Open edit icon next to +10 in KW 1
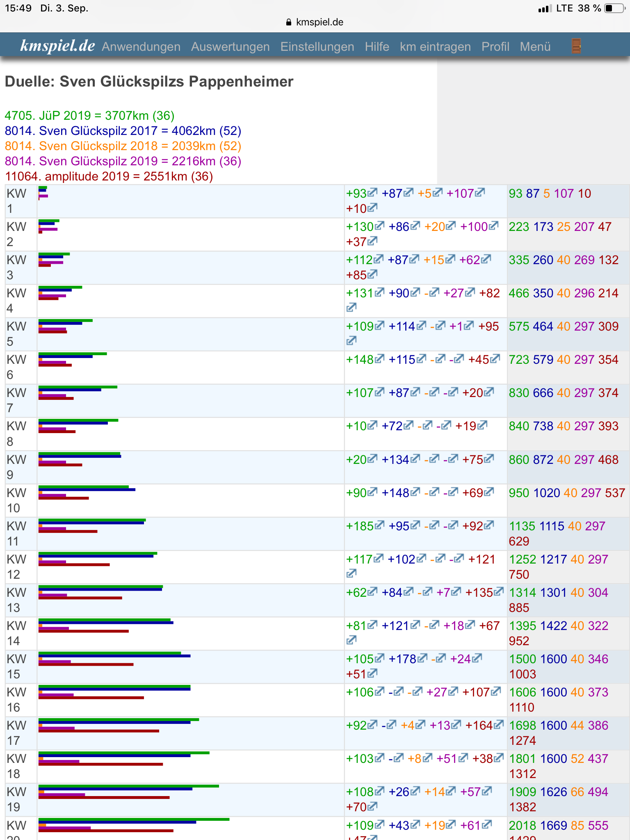This screenshot has width=630, height=840. pyautogui.click(x=372, y=208)
